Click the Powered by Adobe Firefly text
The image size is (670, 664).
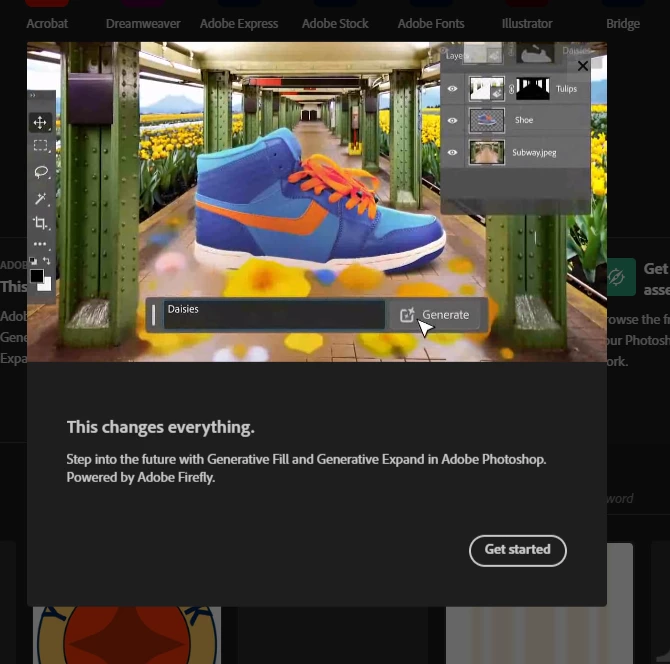point(141,477)
